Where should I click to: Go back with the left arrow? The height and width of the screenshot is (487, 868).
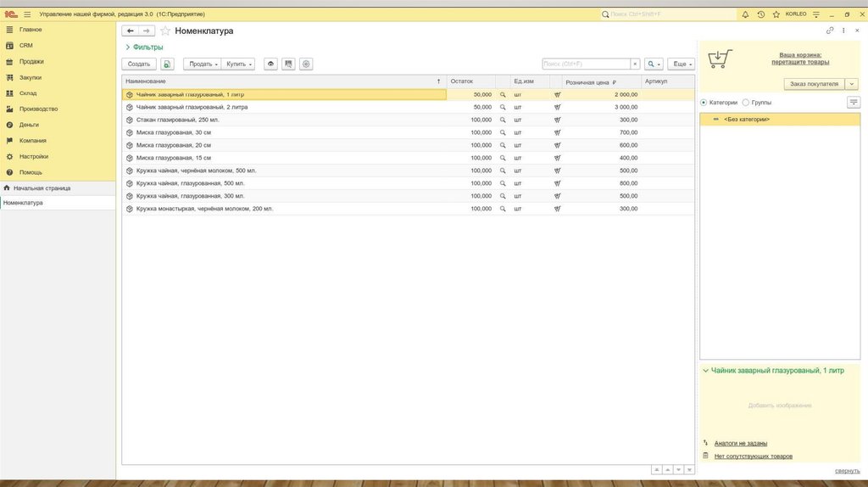[x=130, y=31]
